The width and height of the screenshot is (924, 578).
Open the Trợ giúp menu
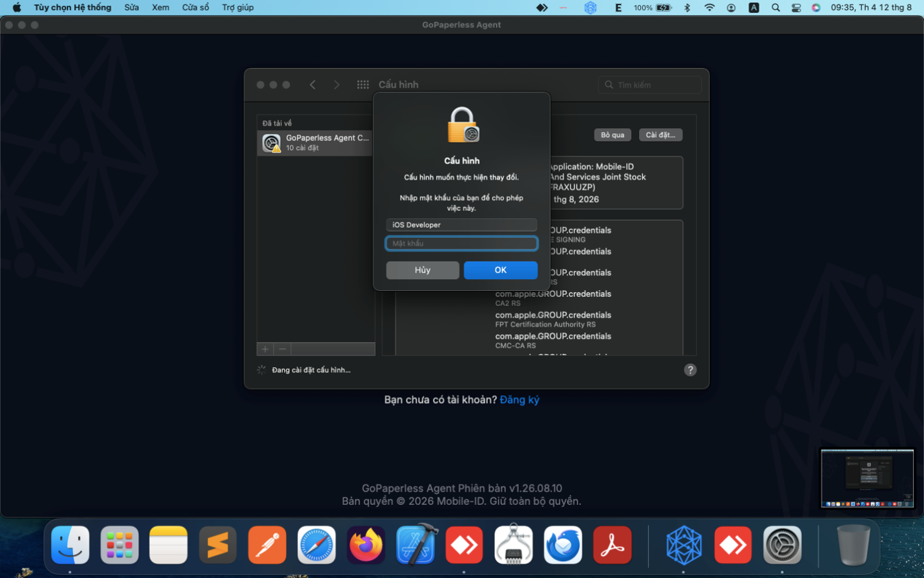pyautogui.click(x=238, y=8)
